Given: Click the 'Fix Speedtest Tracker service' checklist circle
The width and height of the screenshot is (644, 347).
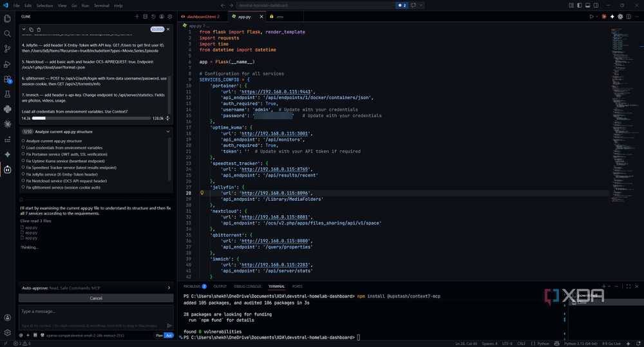Looking at the screenshot, I should point(23,167).
